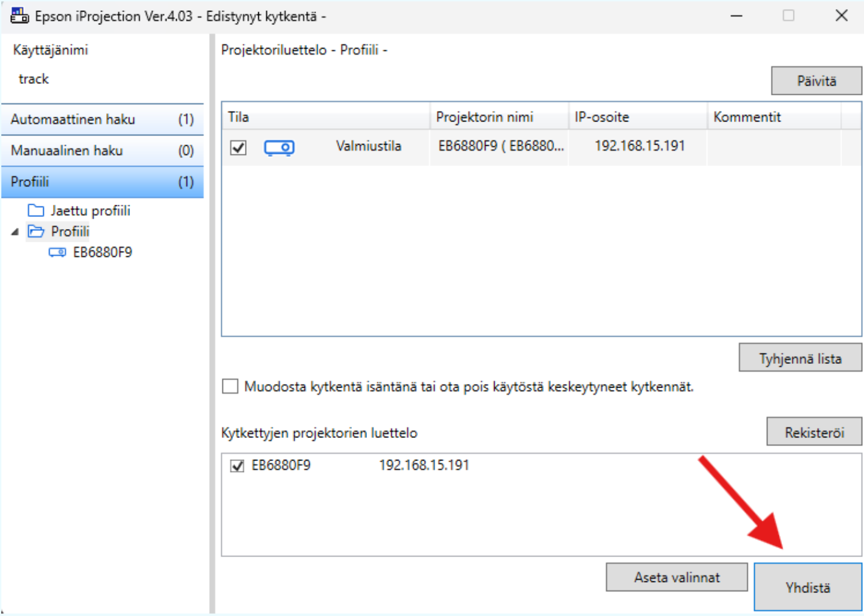
Task: Open the Automaattinen haku tab
Action: pos(102,119)
